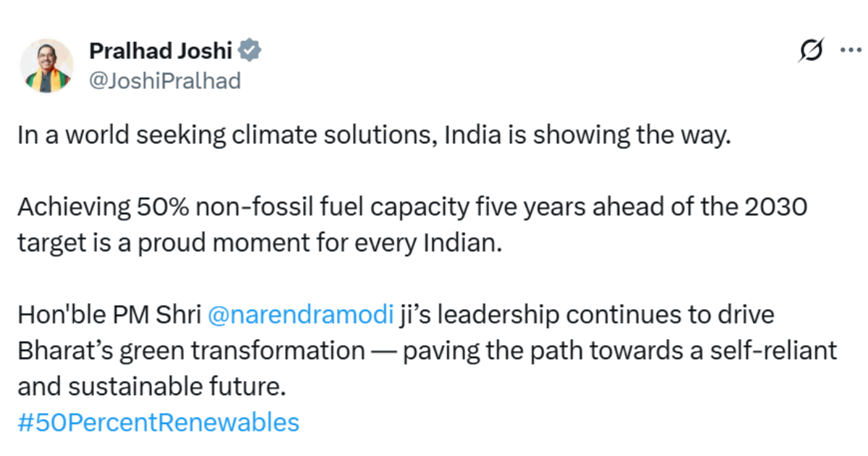
Task: Open Pralhad Joshi's profile picture
Action: click(x=46, y=66)
